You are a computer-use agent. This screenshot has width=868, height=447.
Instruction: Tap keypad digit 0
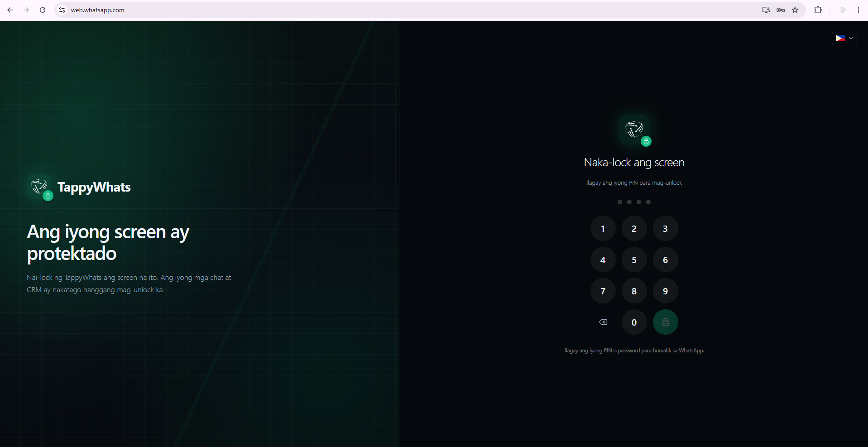click(634, 322)
